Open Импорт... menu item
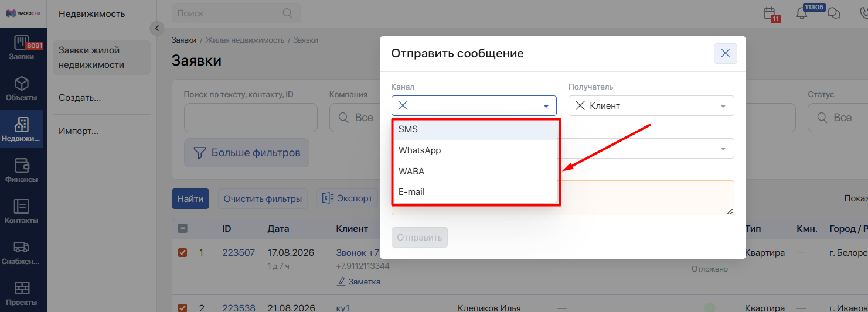 coord(79,131)
